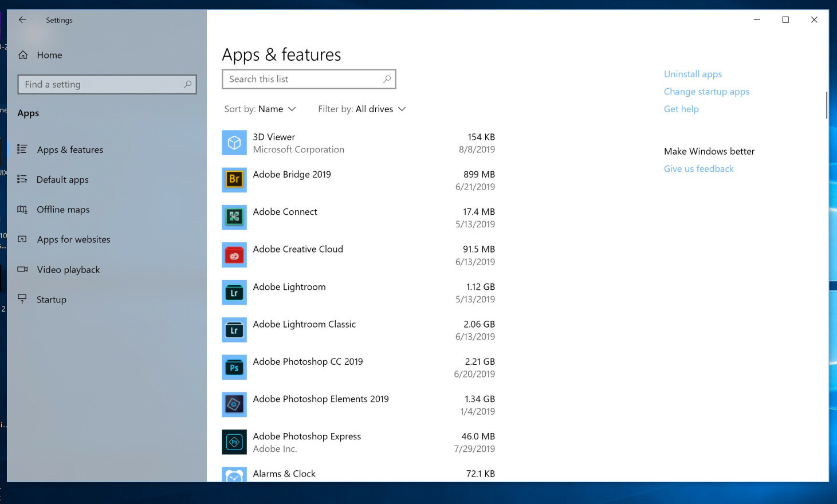Viewport: 837px width, 504px height.
Task: Click the Startup sidebar icon
Action: tap(22, 299)
